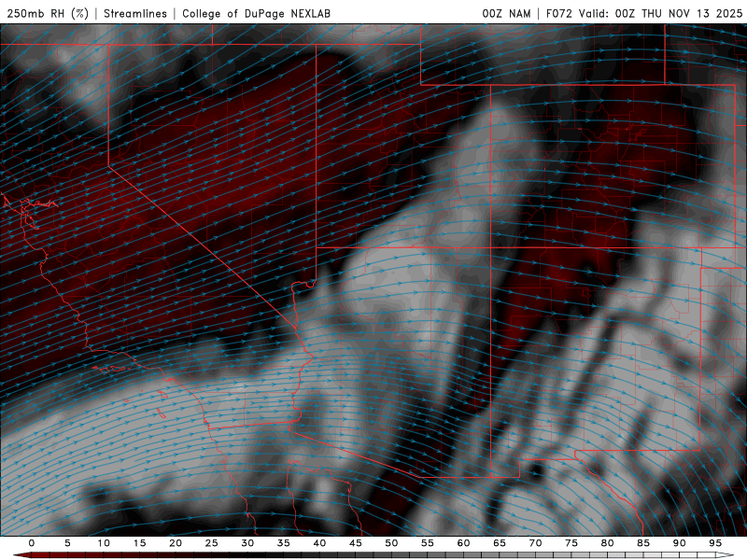Click the "Streamlines" label in the header
The image size is (747, 560).
135,13
